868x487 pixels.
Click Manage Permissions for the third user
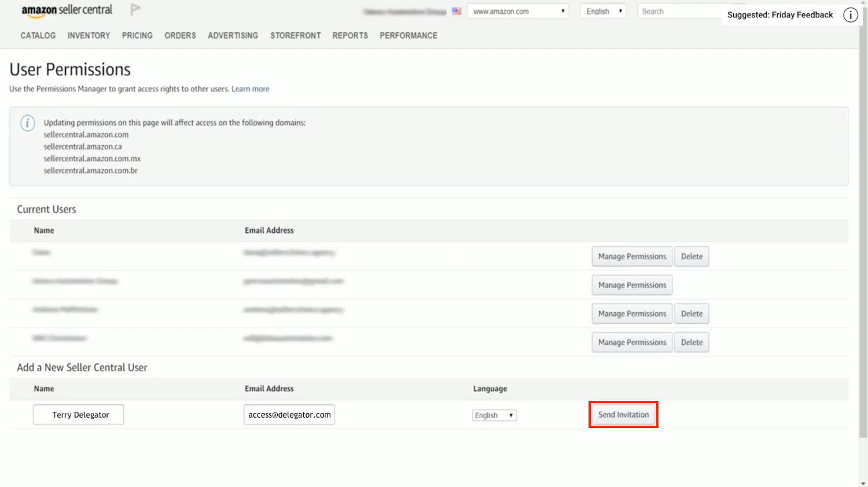click(632, 313)
